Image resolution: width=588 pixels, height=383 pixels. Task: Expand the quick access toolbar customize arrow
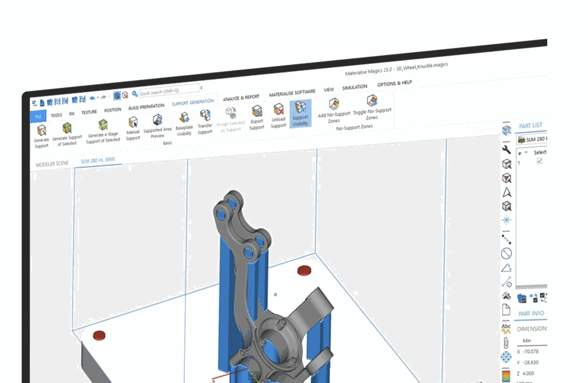pos(201,88)
